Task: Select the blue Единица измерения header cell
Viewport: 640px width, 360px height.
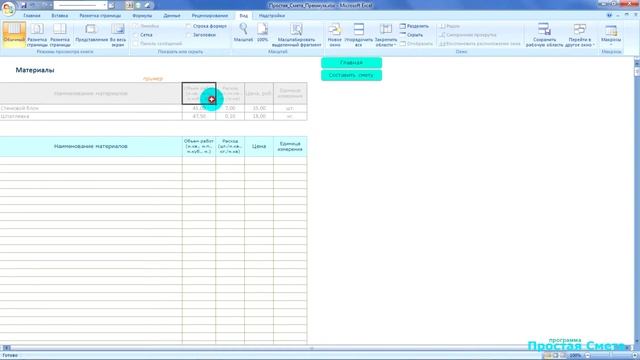Action: coord(290,147)
